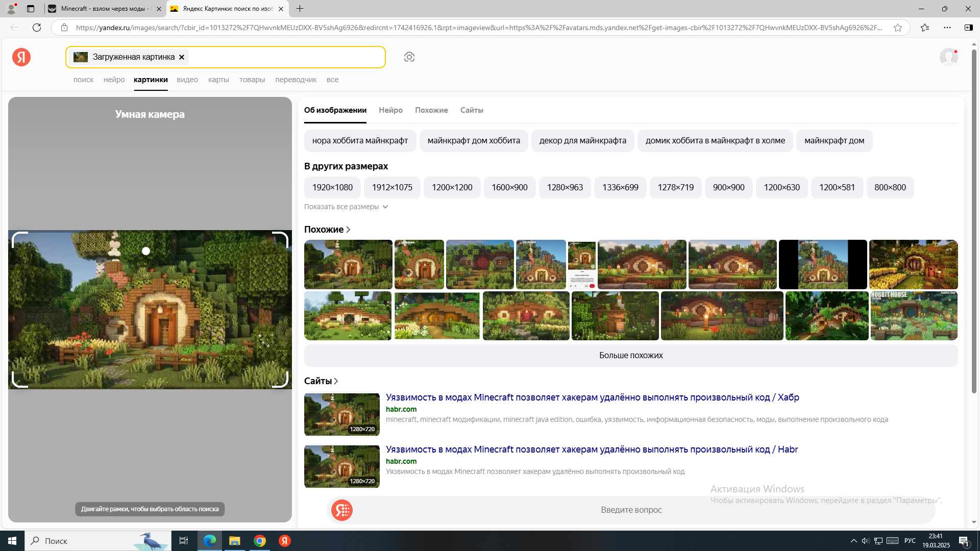Viewport: 980px width, 551px height.
Task: Open first Habr article link 'Хабр'
Action: click(592, 397)
